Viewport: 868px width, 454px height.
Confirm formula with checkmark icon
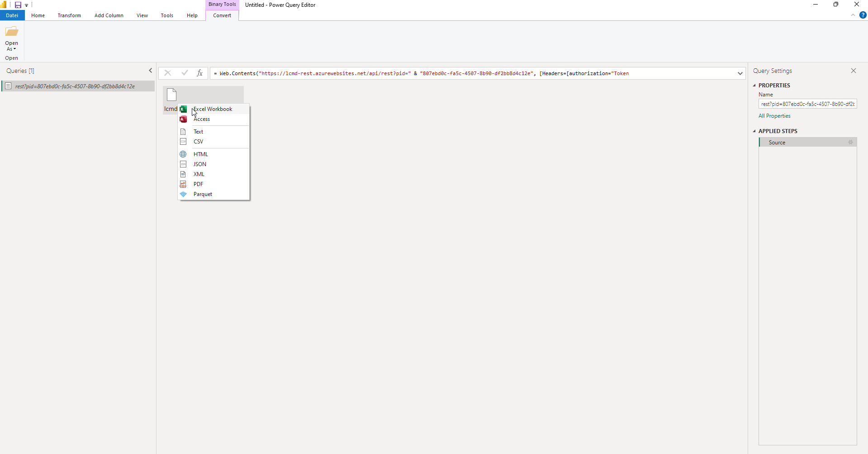tap(184, 73)
